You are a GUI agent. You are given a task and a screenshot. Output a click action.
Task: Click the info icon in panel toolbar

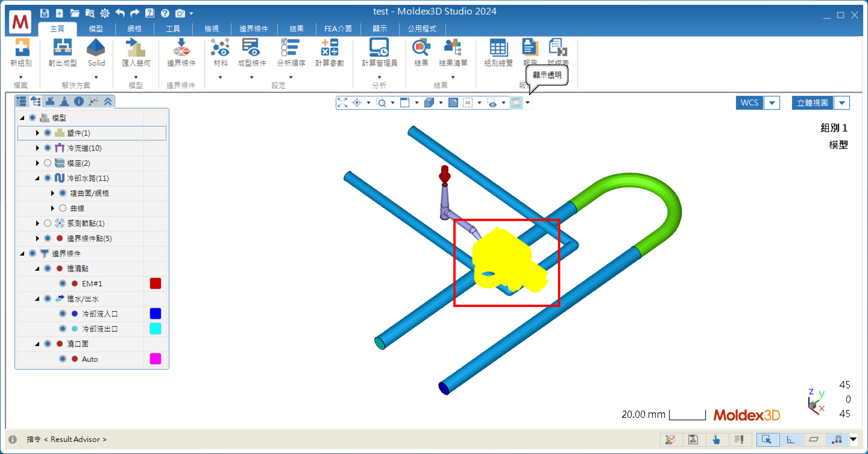click(x=79, y=101)
